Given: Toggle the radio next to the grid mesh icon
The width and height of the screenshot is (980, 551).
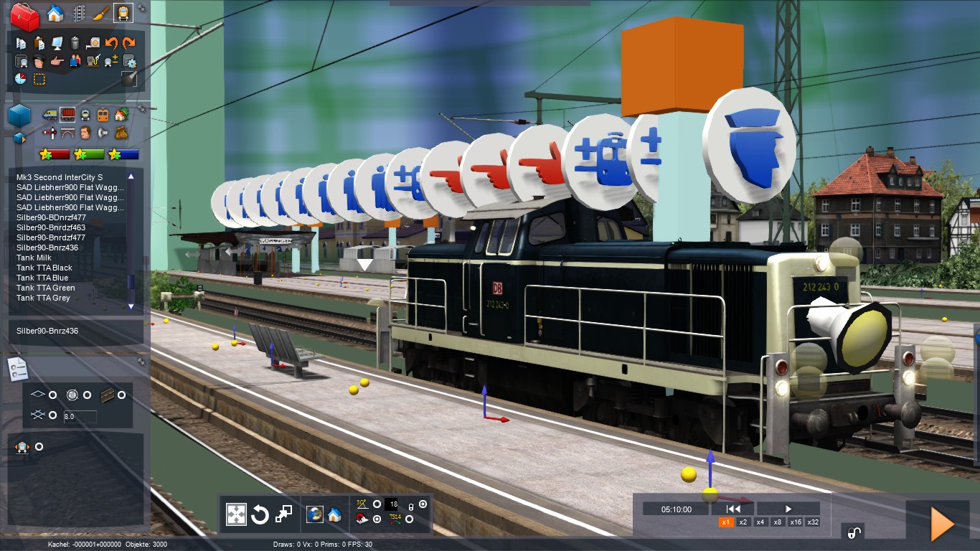Looking at the screenshot, I should pos(52,415).
